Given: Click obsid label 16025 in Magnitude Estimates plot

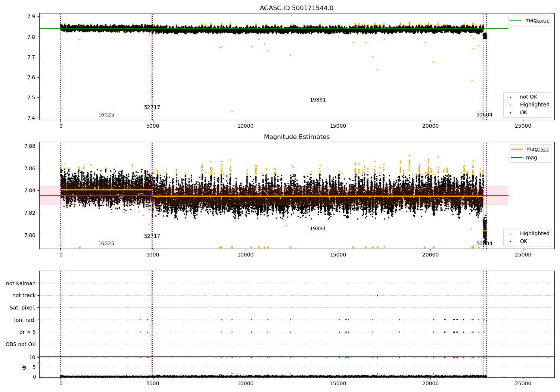Looking at the screenshot, I should coord(106,244).
